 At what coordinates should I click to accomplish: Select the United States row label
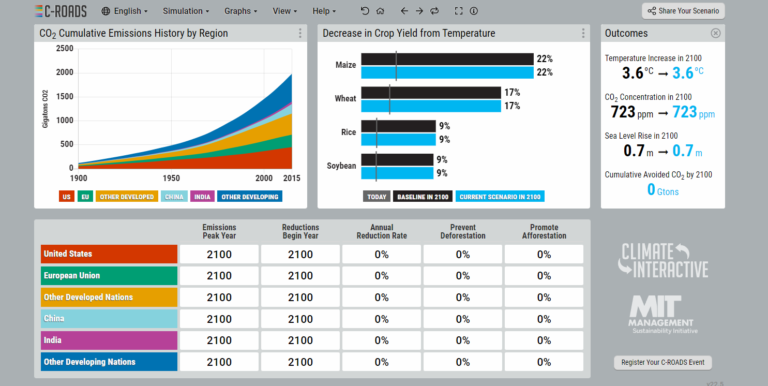point(109,254)
